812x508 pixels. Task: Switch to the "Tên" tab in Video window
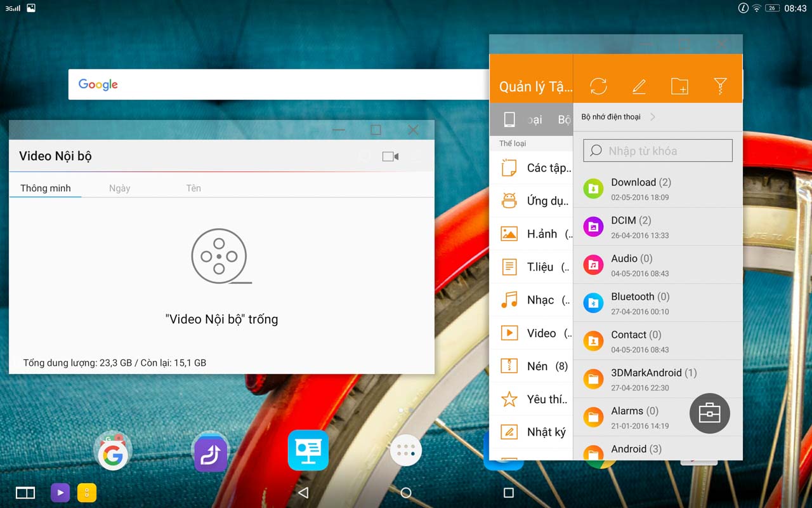pyautogui.click(x=193, y=188)
